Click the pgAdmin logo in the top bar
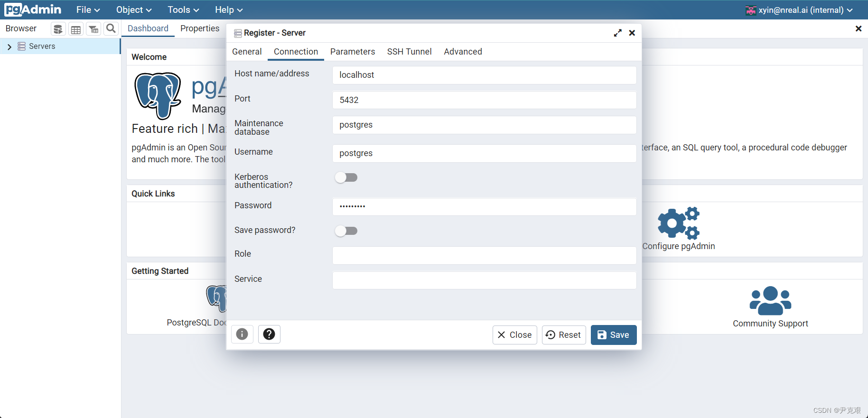Viewport: 868px width, 418px height. click(33, 9)
